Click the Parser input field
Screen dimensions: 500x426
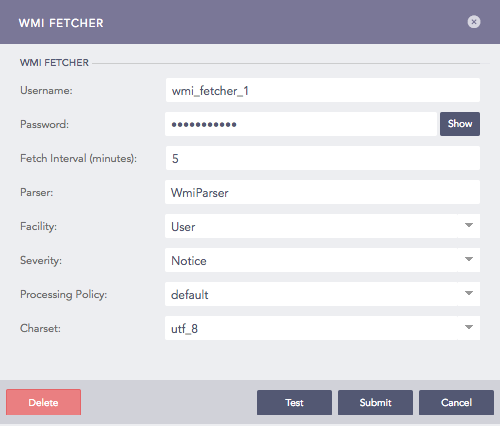pos(322,192)
